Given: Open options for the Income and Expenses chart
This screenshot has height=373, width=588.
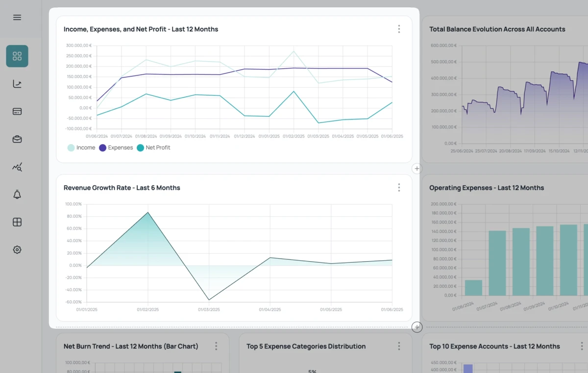Looking at the screenshot, I should pos(399,28).
